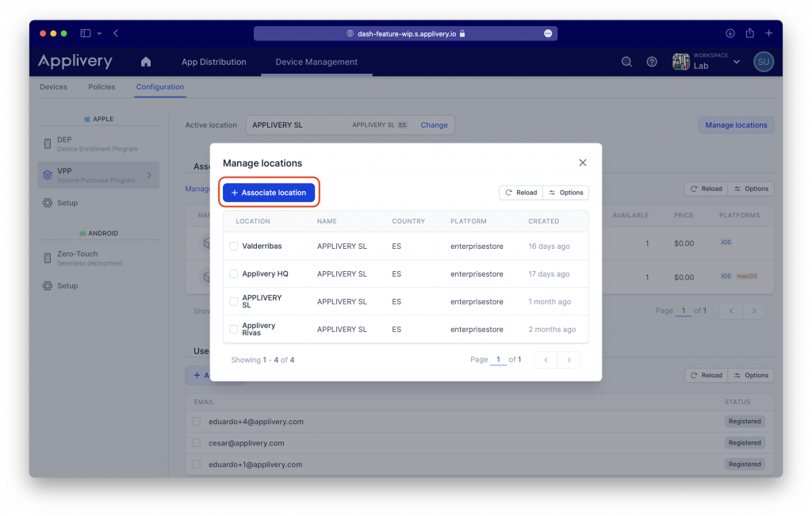
Task: Click the iOS platform tag in second app row
Action: 726,277
